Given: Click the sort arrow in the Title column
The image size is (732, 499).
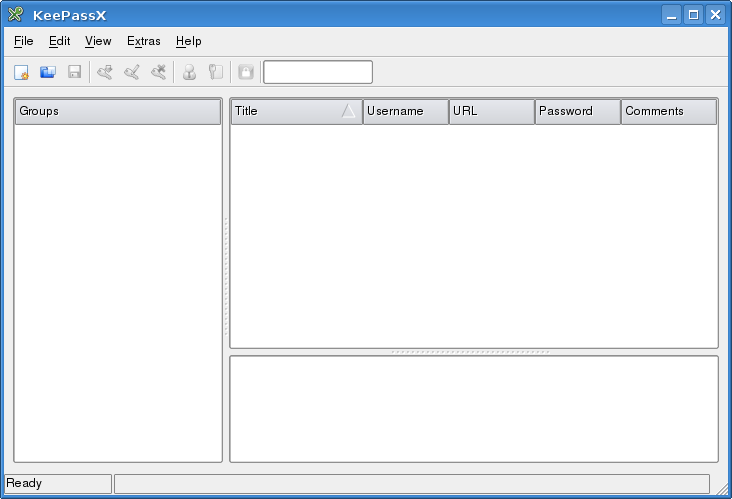Looking at the screenshot, I should [x=348, y=111].
